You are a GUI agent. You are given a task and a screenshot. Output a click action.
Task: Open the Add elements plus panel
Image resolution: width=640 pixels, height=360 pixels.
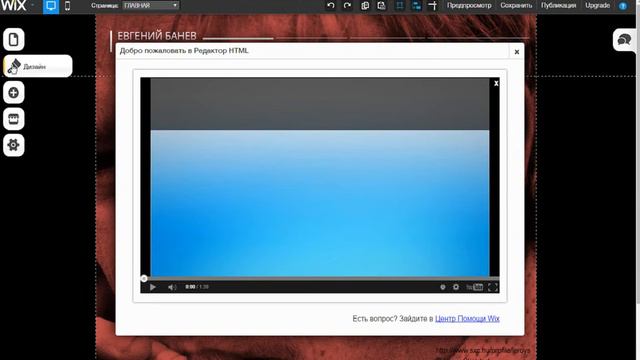tap(13, 93)
